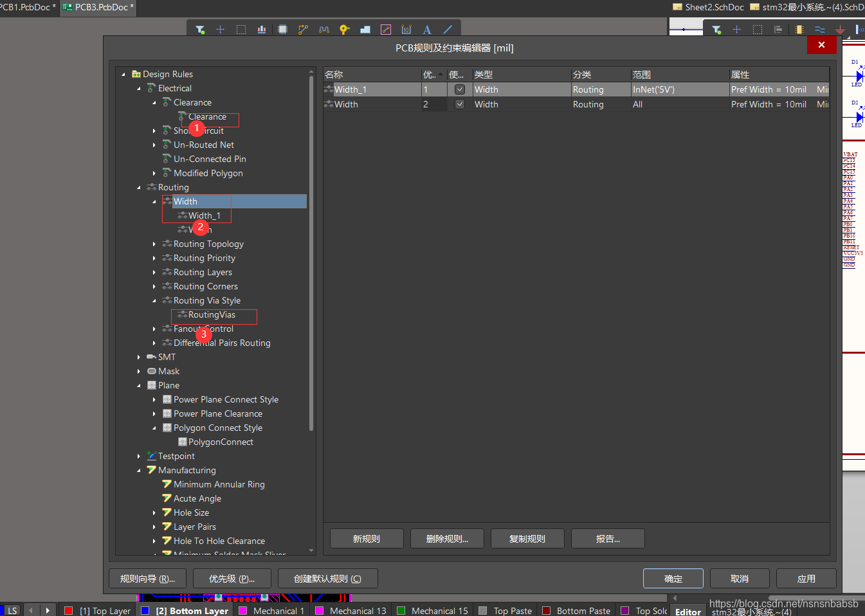Select Width_1 rule in the tree
This screenshot has width=865, height=616.
point(205,215)
